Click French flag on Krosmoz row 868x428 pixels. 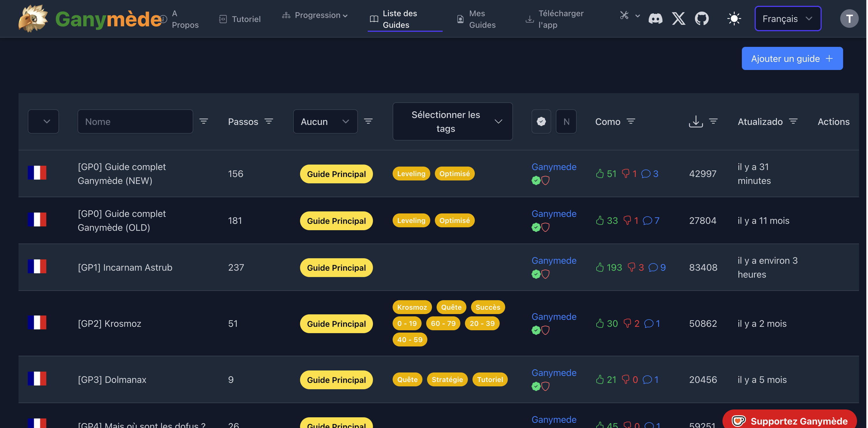click(37, 323)
